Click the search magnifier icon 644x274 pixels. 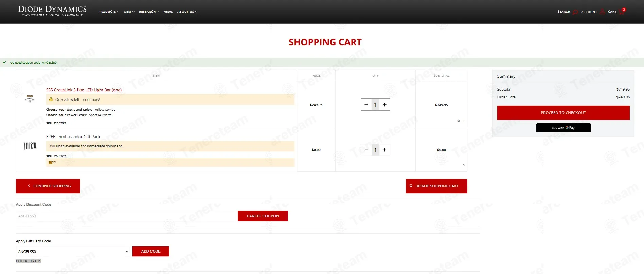(575, 12)
